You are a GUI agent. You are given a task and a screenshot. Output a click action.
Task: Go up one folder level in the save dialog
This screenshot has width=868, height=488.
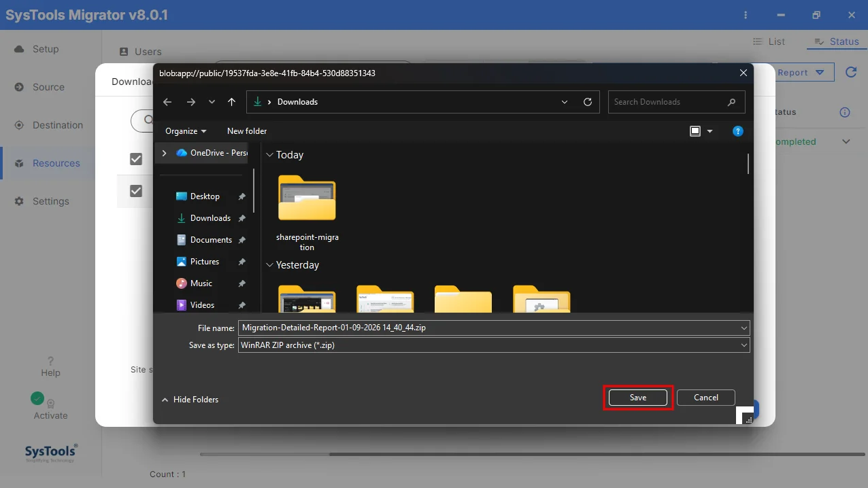231,102
